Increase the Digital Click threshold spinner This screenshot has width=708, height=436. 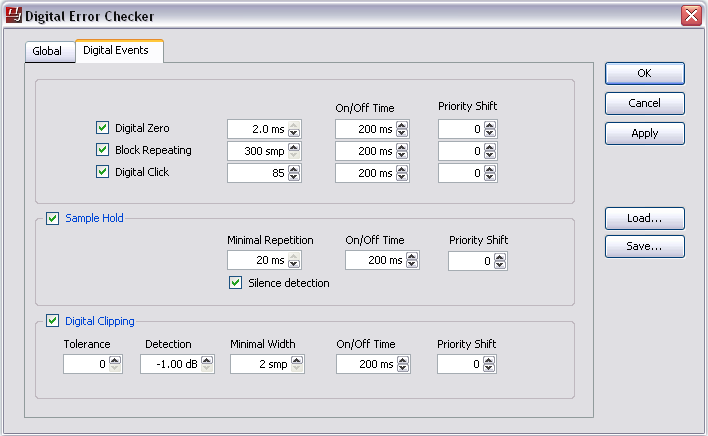pos(294,168)
